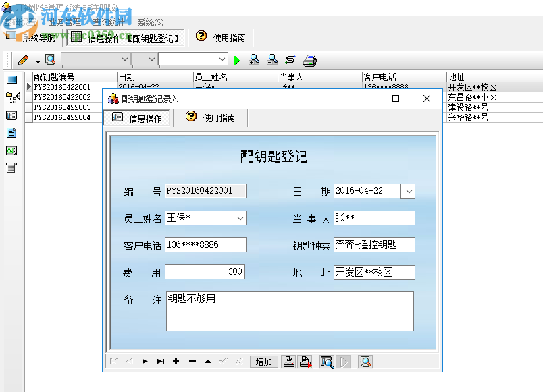Click the search magnifier icon at dialog bottom right
The image size is (543, 392).
click(x=364, y=362)
